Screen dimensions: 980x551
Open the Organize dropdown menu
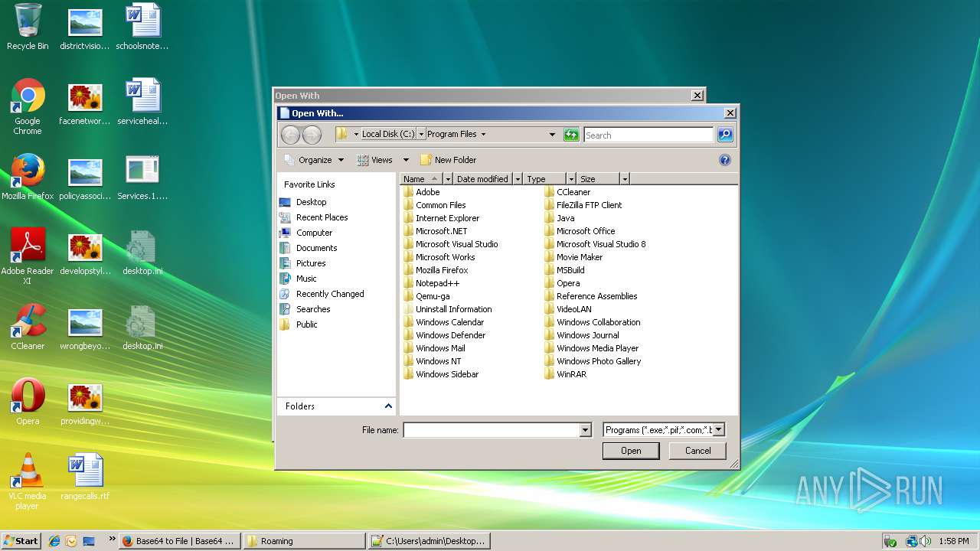click(x=315, y=160)
